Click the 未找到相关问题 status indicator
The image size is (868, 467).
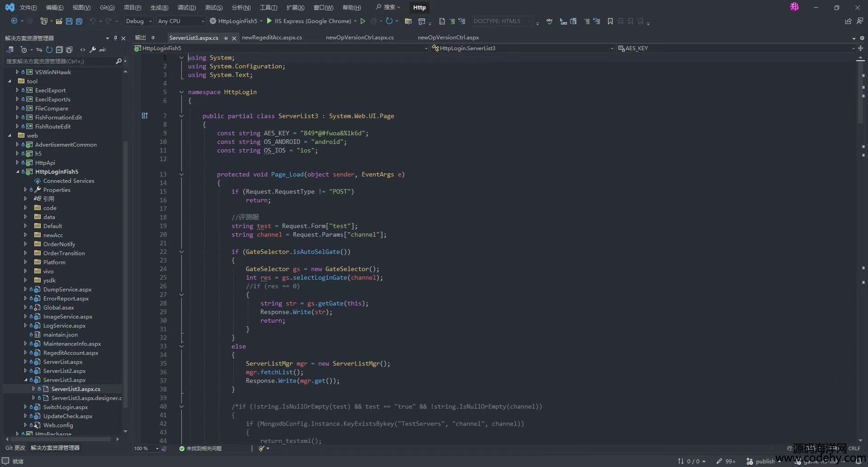click(x=200, y=448)
